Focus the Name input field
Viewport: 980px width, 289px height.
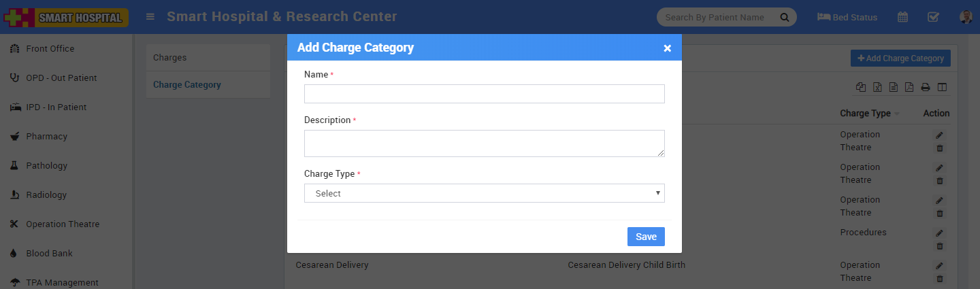pyautogui.click(x=484, y=94)
